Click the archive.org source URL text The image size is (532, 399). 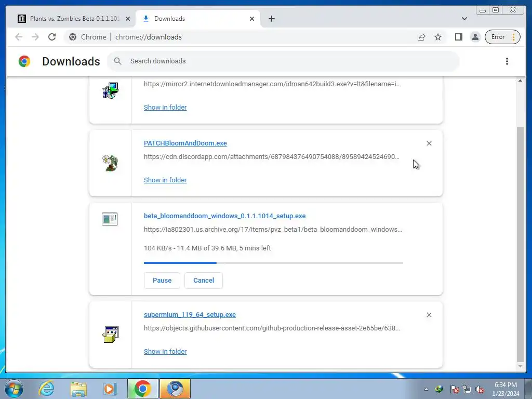[x=273, y=229]
